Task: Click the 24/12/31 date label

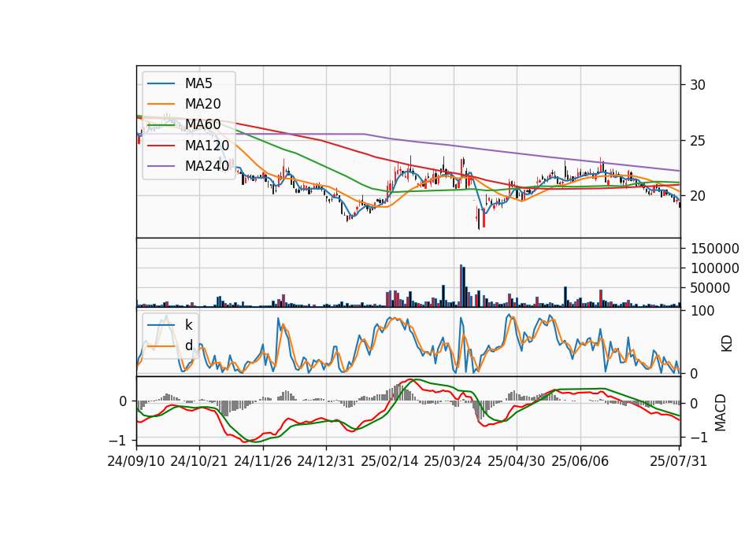Action: pyautogui.click(x=326, y=461)
